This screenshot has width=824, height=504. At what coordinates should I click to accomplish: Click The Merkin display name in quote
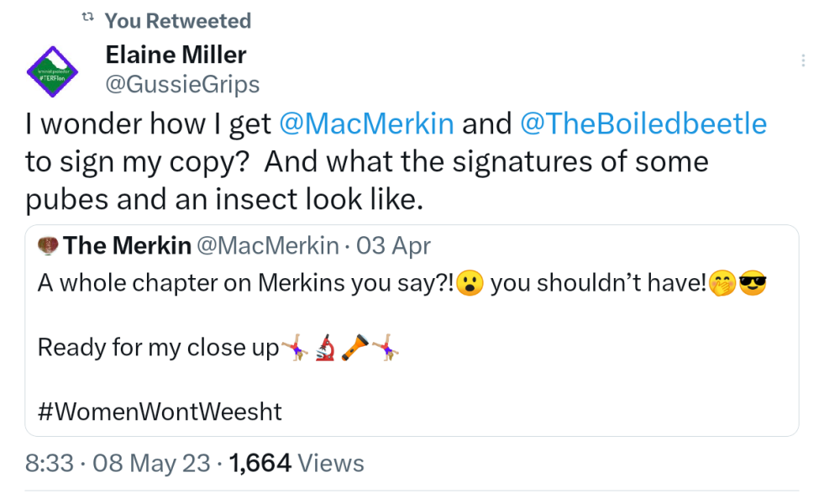127,245
